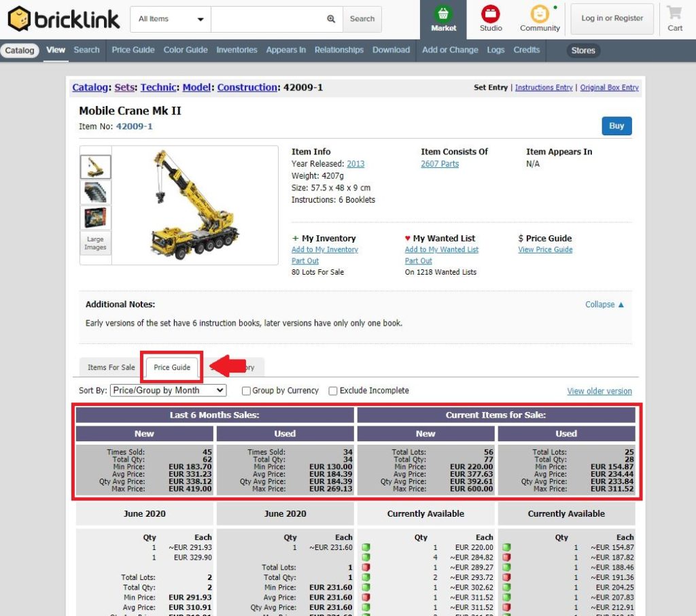This screenshot has height=616, width=696.
Task: Open Download from nav bar
Action: pos(391,50)
